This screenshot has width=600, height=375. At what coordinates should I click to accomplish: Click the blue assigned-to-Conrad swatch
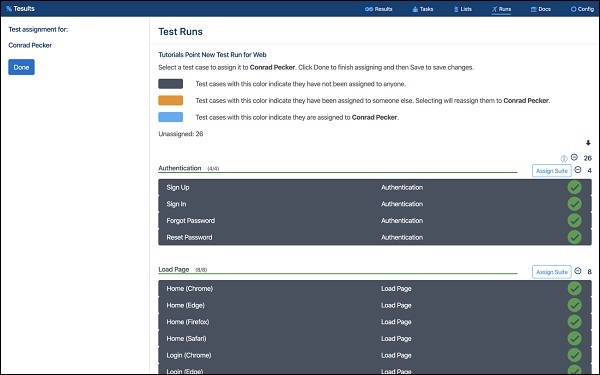pyautogui.click(x=171, y=117)
